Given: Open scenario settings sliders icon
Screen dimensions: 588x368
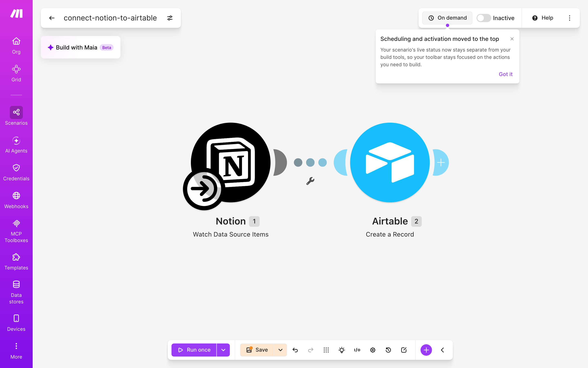Looking at the screenshot, I should click(x=170, y=18).
